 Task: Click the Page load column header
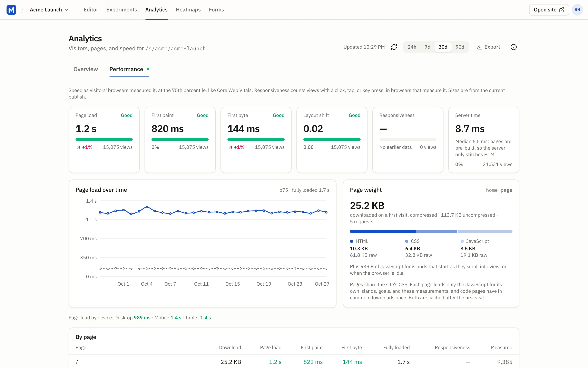(x=271, y=348)
